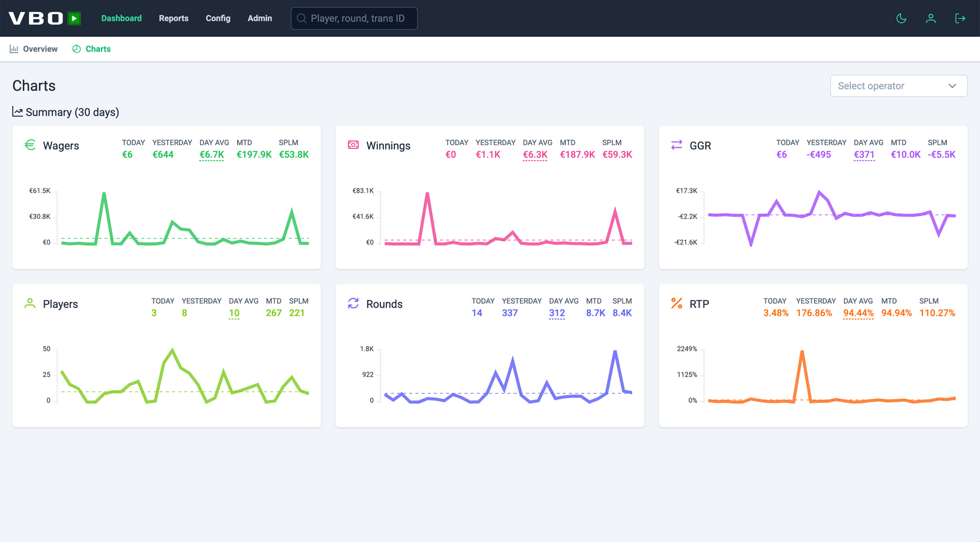
Task: Click Rounds MTD value 8.7K
Action: point(596,314)
